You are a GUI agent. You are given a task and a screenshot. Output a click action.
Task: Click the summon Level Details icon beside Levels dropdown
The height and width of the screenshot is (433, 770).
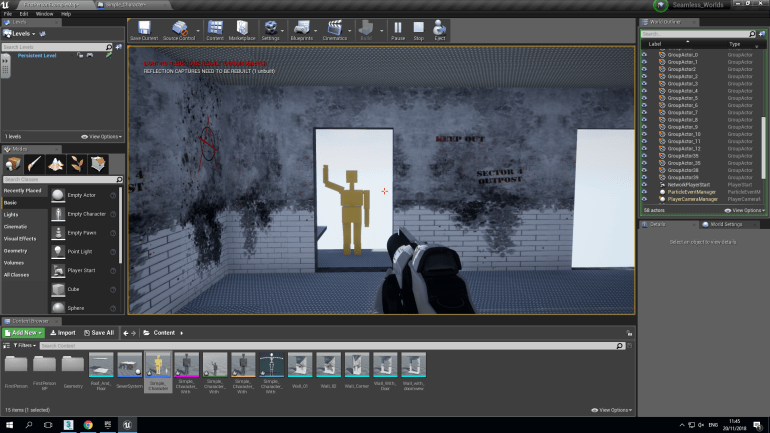tap(42, 34)
